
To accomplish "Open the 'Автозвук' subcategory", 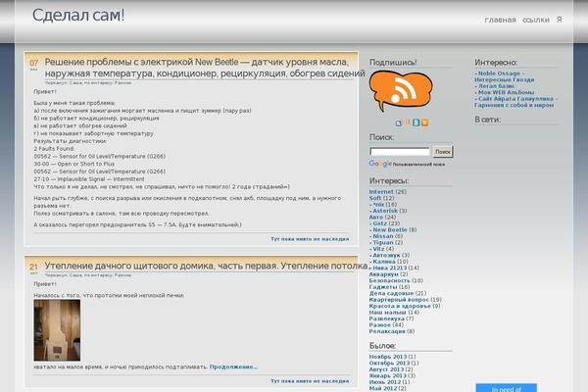I will pos(385,255).
